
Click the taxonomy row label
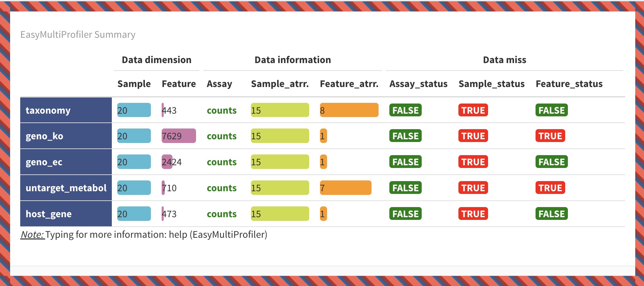[x=48, y=111]
